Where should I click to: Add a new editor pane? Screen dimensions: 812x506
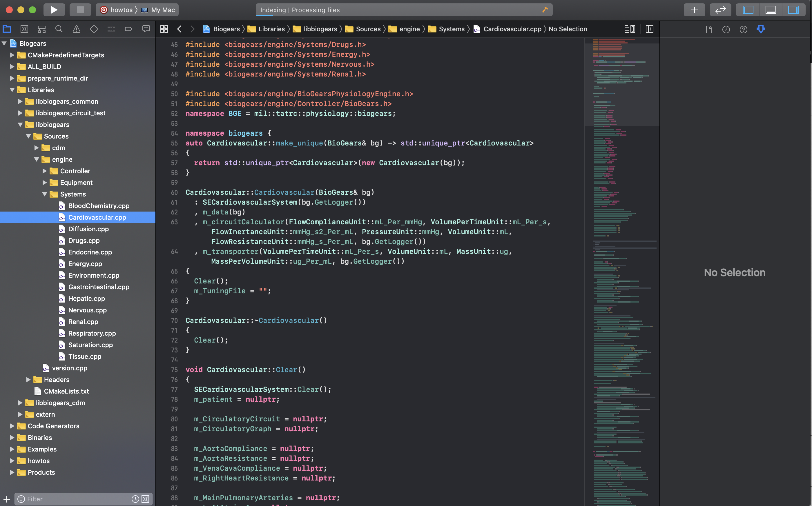coord(649,29)
